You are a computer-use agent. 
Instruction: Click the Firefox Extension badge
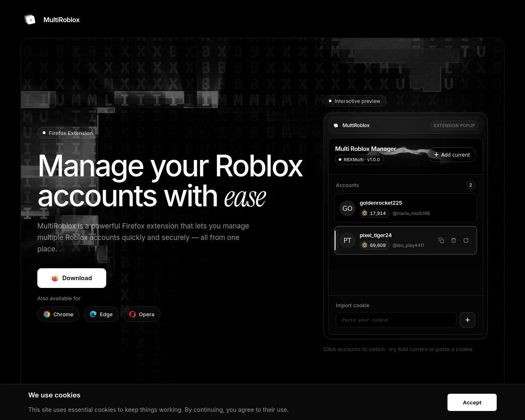point(68,133)
